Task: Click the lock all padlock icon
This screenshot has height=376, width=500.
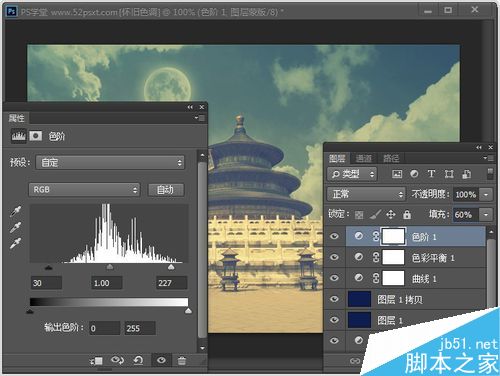Action: tap(407, 214)
